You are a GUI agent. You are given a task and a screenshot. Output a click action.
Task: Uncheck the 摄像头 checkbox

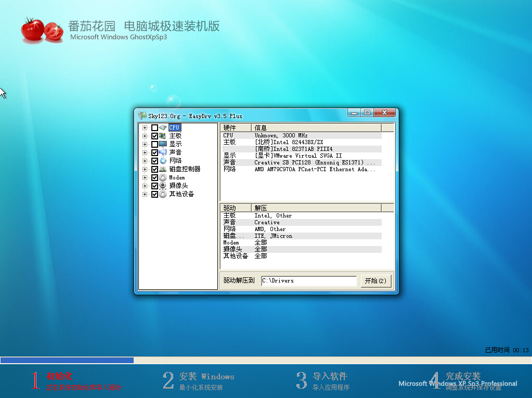154,186
